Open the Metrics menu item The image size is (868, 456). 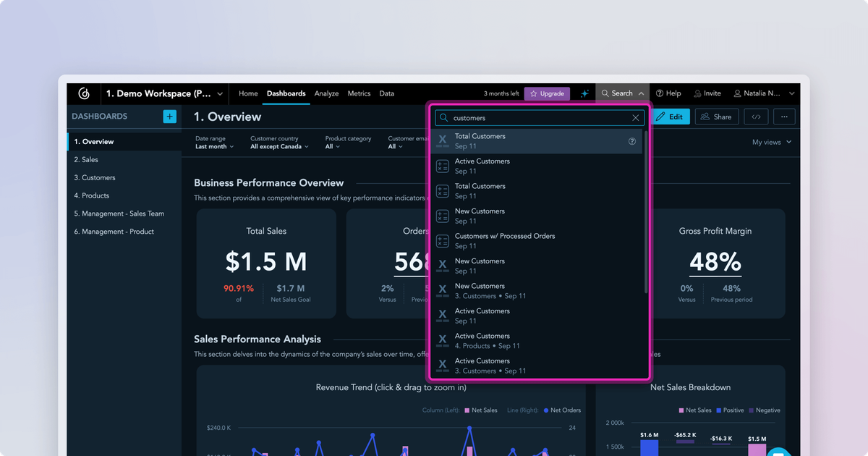(359, 93)
